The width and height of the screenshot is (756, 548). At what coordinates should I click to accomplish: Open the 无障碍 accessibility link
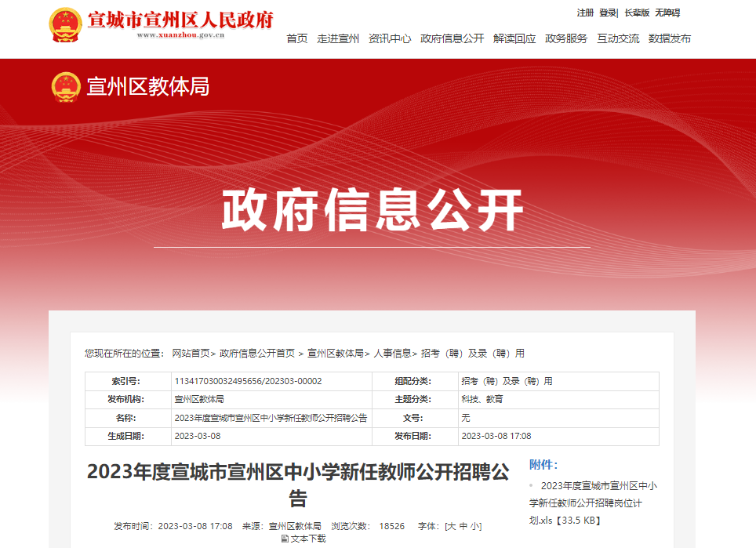click(x=667, y=13)
